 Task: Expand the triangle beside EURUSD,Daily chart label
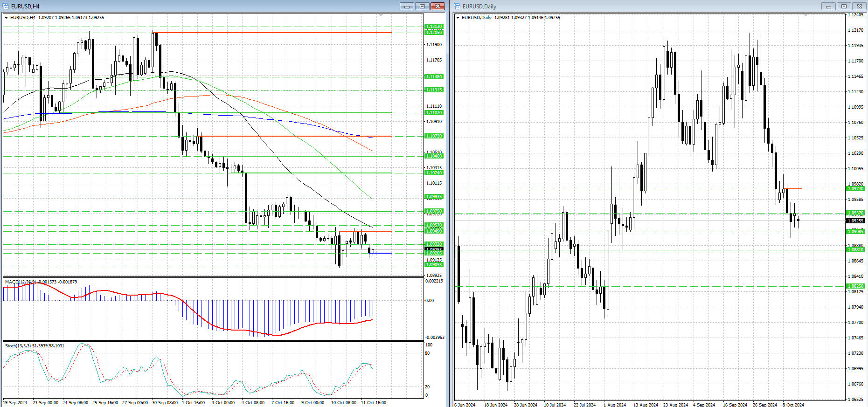(x=458, y=18)
